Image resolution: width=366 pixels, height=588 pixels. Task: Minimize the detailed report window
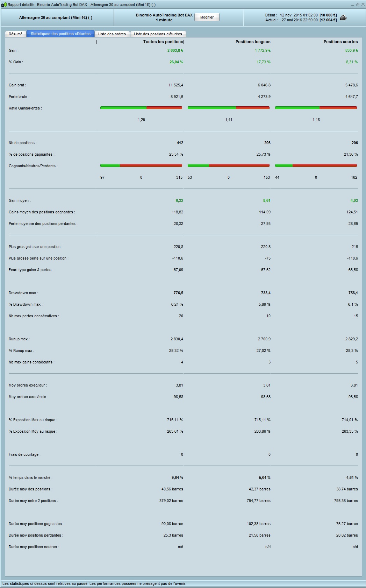(x=352, y=5)
